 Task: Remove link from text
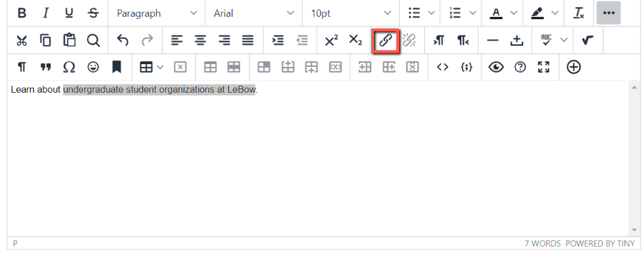pyautogui.click(x=409, y=40)
